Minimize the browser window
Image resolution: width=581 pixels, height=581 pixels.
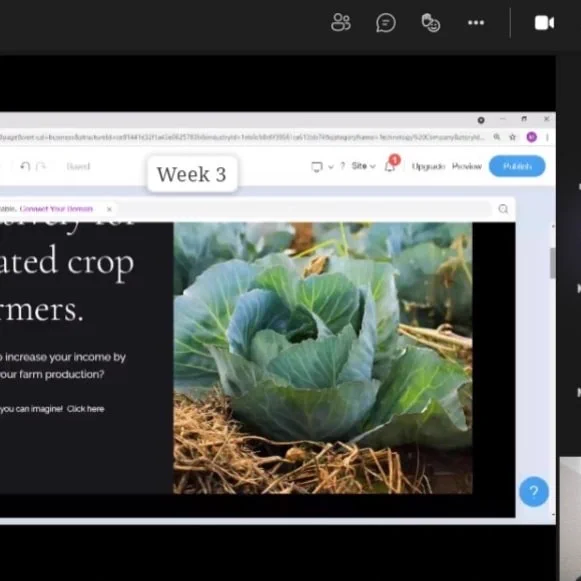[x=502, y=119]
